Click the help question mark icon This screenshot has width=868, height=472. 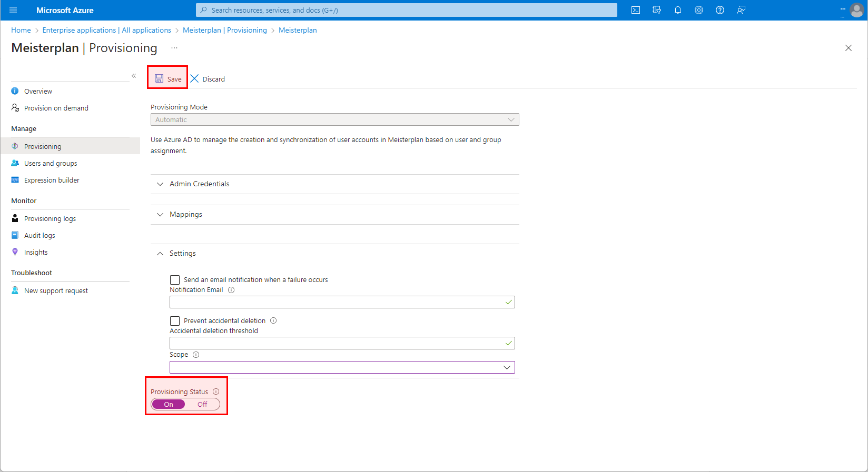click(x=720, y=10)
